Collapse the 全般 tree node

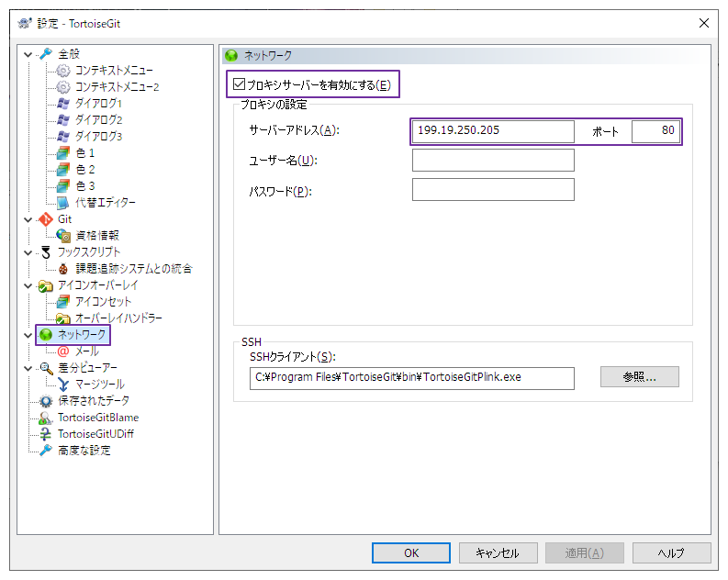point(28,54)
